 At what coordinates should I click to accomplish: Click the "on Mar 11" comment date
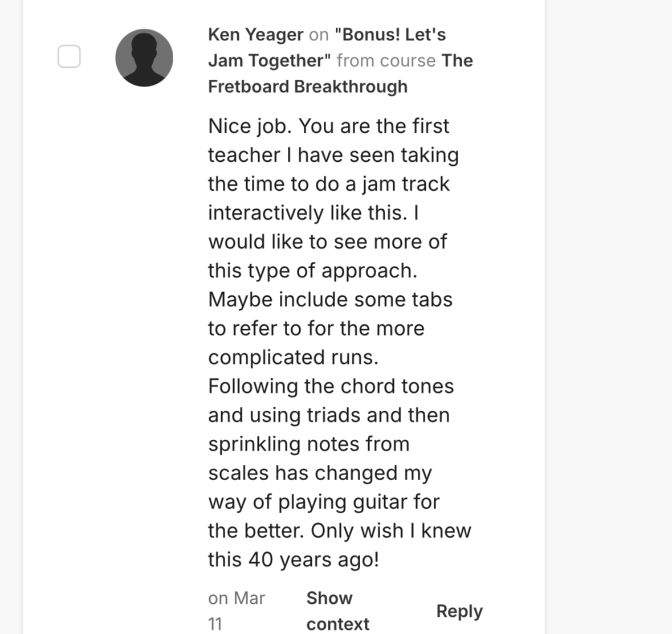(x=236, y=611)
